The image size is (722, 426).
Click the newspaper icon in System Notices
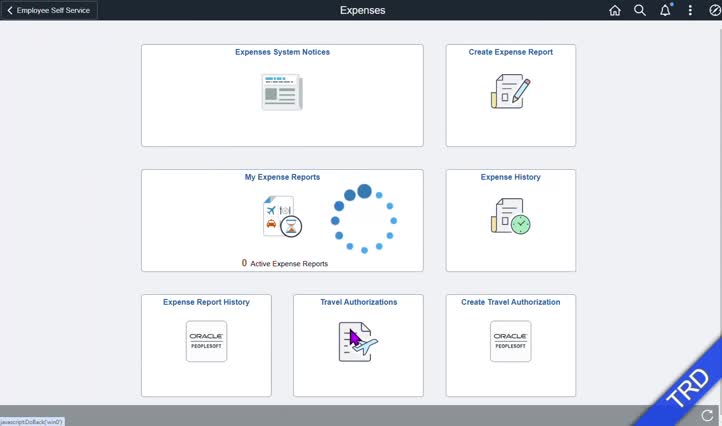(x=282, y=92)
